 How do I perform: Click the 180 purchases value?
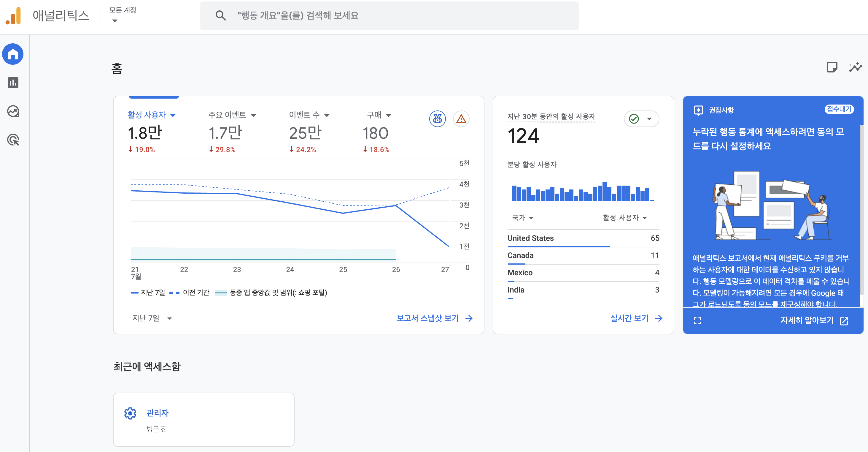[375, 133]
